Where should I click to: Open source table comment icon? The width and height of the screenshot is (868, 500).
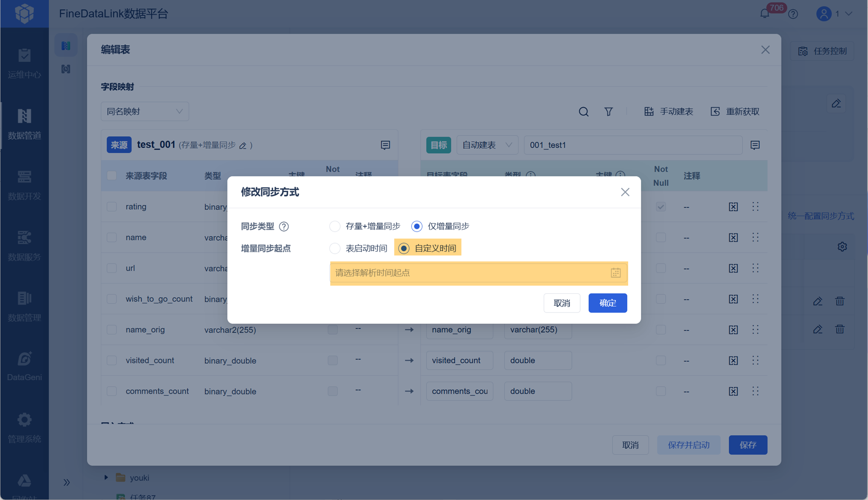pyautogui.click(x=386, y=145)
